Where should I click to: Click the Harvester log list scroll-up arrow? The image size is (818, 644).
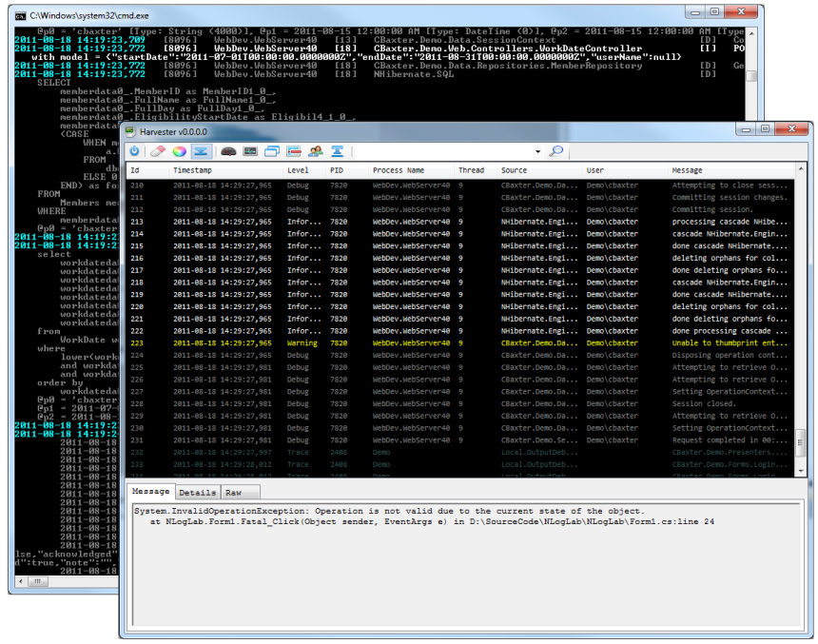pos(800,168)
